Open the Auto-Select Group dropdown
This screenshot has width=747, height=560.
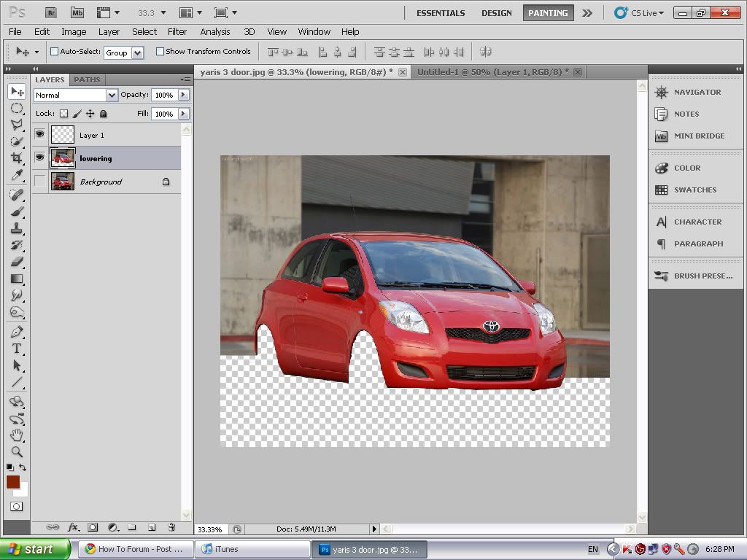137,52
